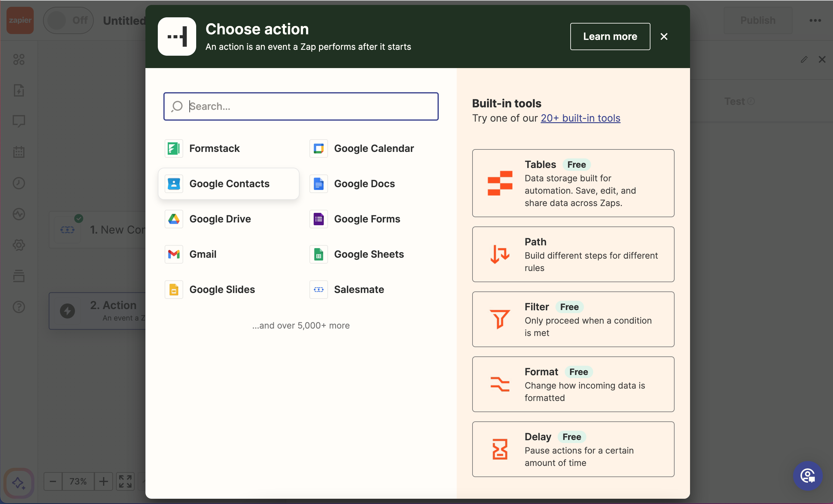833x504 pixels.
Task: Select the Google Forms app icon
Action: pyautogui.click(x=318, y=219)
